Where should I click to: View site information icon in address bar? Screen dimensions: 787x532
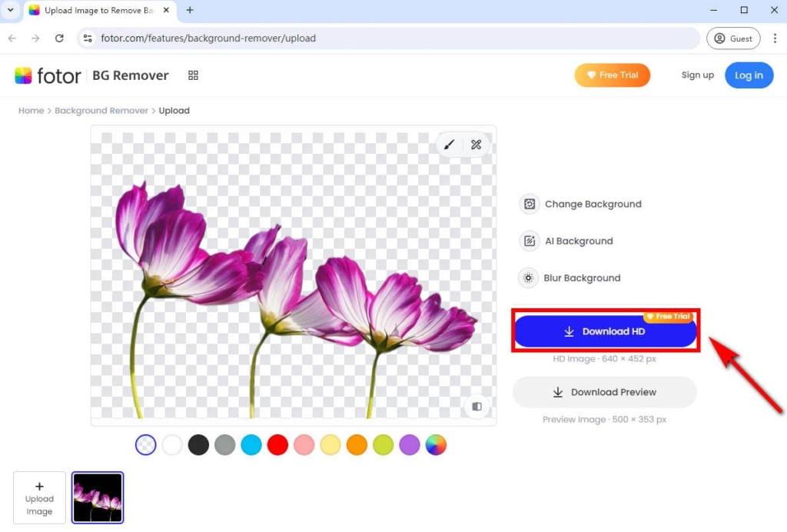coord(88,38)
